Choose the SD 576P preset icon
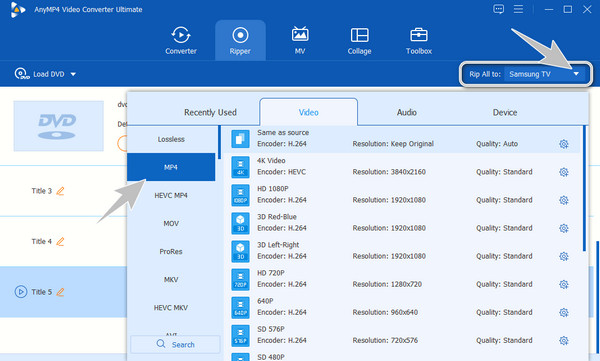Viewport: 600px width, 361px height. tap(240, 335)
